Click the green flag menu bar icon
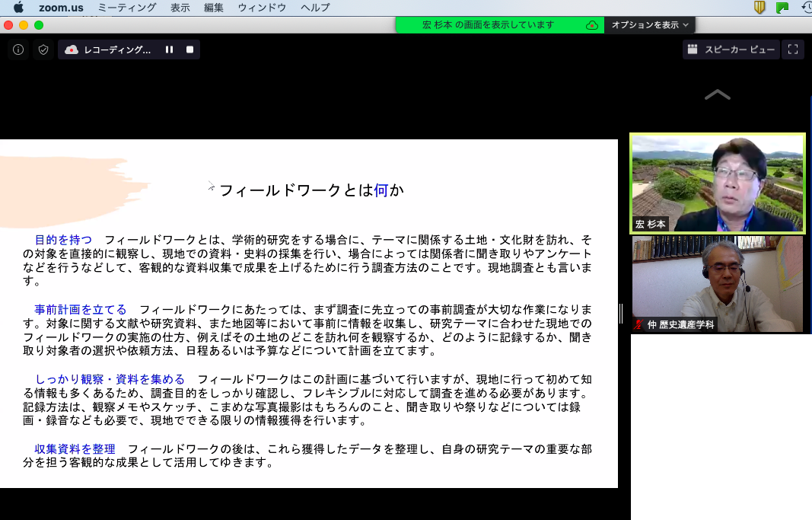Screen dimensions: 812x520 click(x=782, y=8)
